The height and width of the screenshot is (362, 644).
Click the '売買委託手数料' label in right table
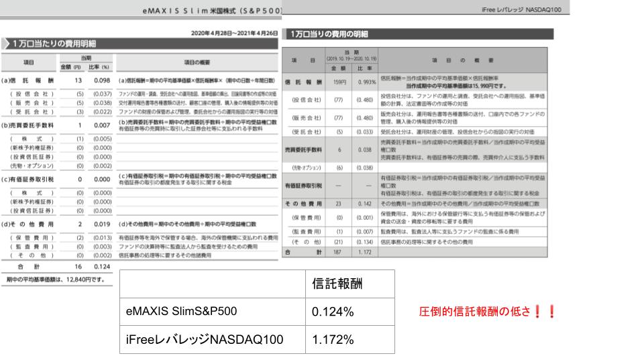[x=305, y=149]
